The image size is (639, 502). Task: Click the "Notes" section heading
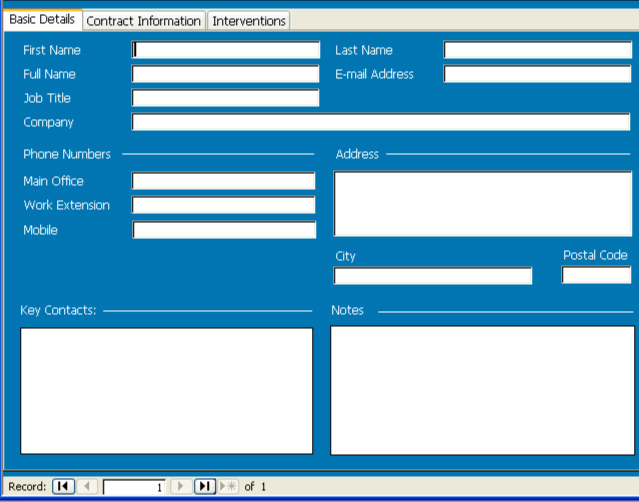(347, 310)
